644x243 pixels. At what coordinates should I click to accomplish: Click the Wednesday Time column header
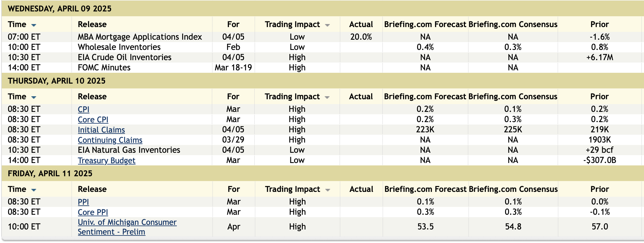click(x=17, y=24)
